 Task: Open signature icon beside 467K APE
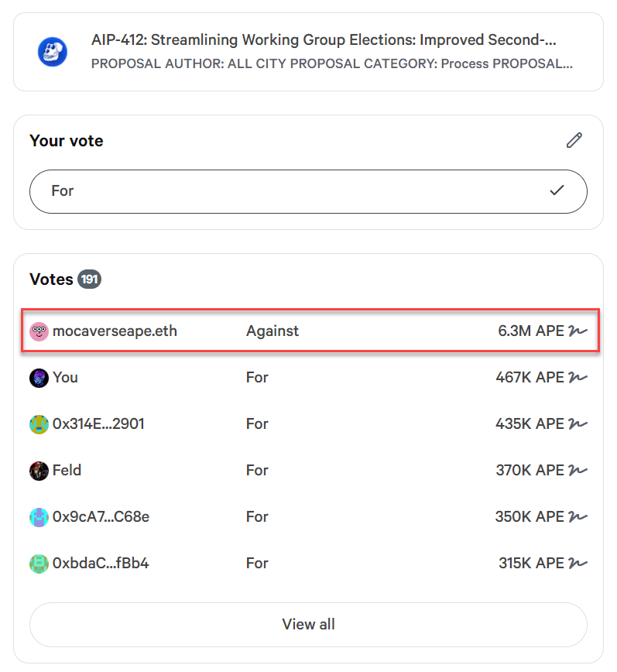point(578,377)
